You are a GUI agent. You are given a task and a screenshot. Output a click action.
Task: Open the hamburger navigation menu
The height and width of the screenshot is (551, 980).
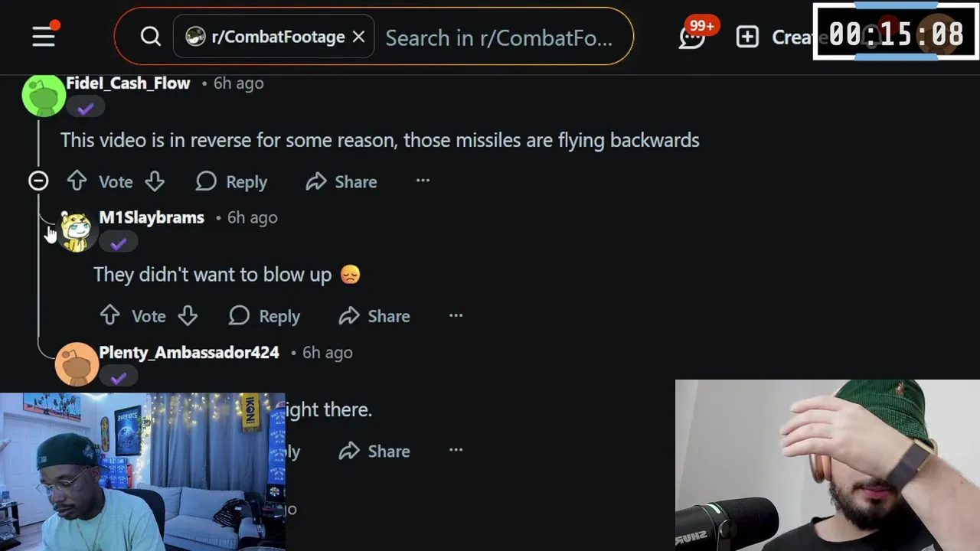[44, 36]
